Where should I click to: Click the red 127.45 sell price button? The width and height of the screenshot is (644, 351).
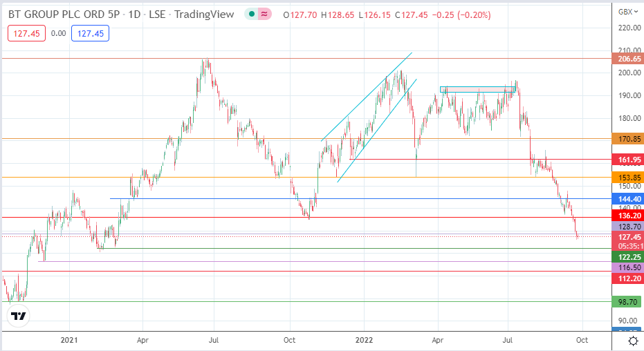pyautogui.click(x=26, y=34)
